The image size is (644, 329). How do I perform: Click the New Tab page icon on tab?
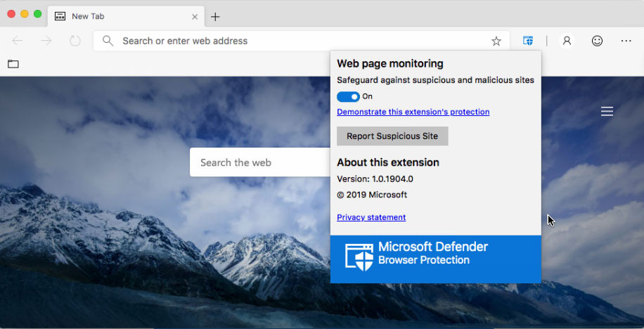pos(60,16)
